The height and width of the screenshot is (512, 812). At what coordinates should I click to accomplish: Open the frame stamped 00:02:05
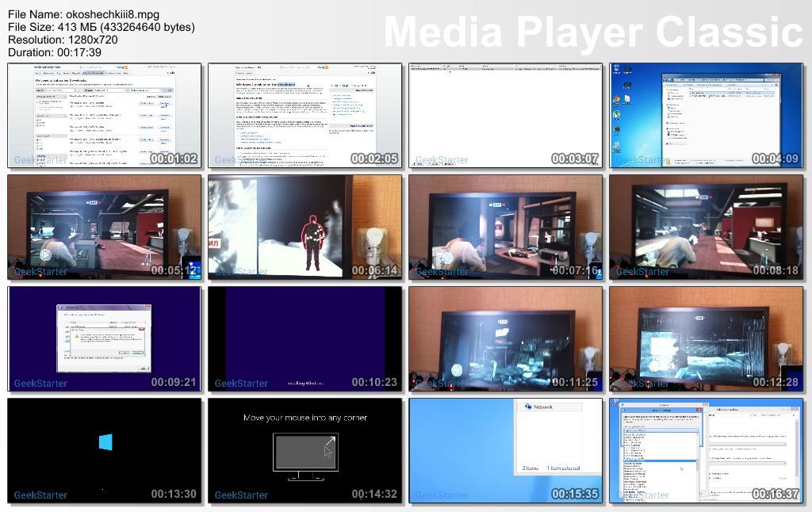[305, 116]
